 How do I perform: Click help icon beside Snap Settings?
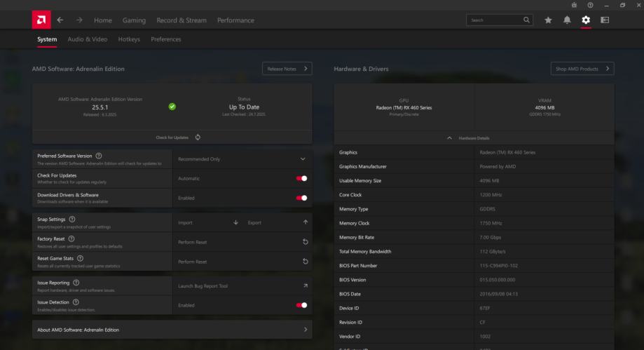[72, 220]
